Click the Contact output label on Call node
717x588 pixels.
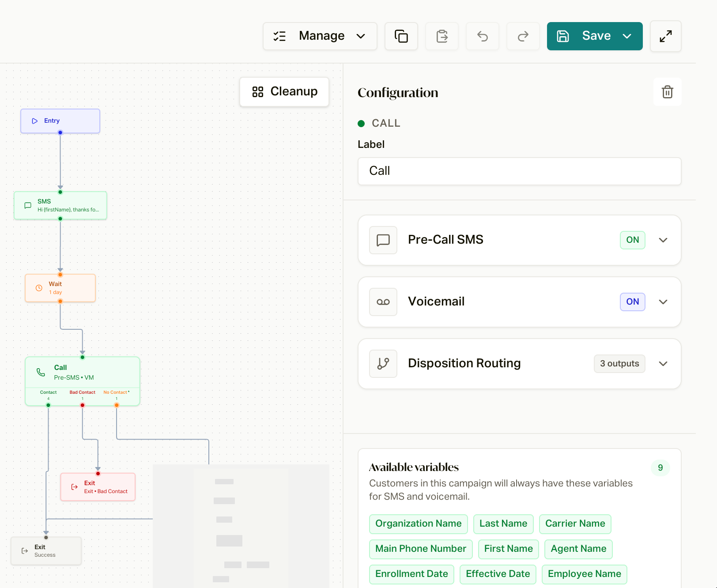pyautogui.click(x=49, y=392)
